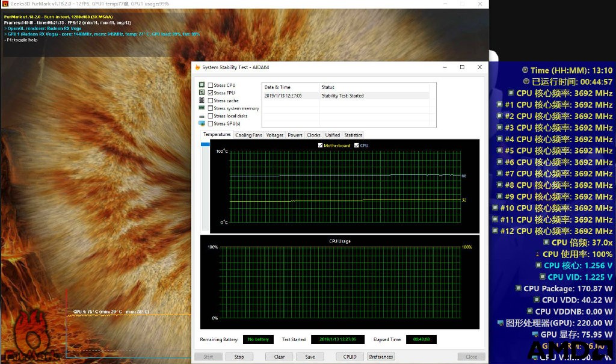Click the greyed-out Start button
This screenshot has height=364, width=616.
click(x=208, y=357)
